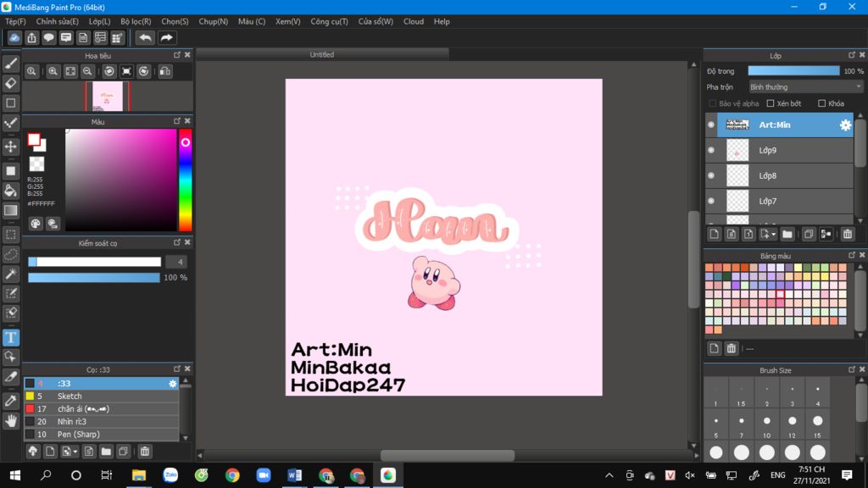Image resolution: width=868 pixels, height=488 pixels.
Task: Select the Sketch brush
Action: [102, 396]
